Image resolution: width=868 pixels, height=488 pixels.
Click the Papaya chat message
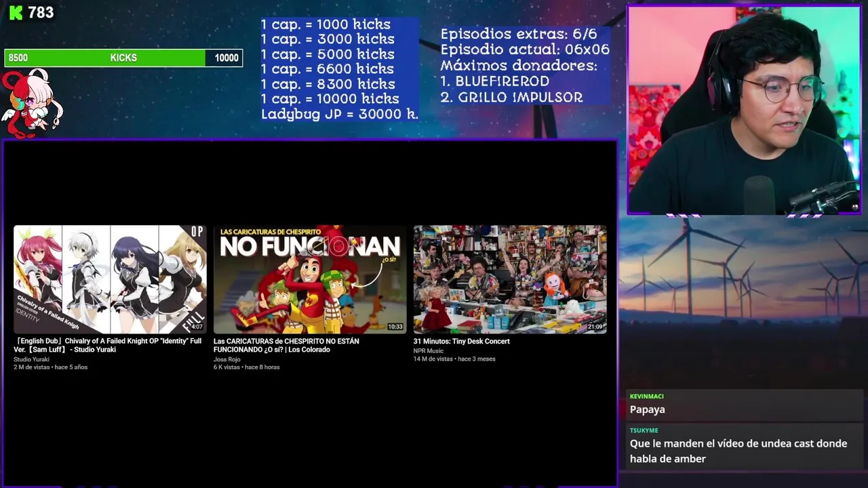648,409
